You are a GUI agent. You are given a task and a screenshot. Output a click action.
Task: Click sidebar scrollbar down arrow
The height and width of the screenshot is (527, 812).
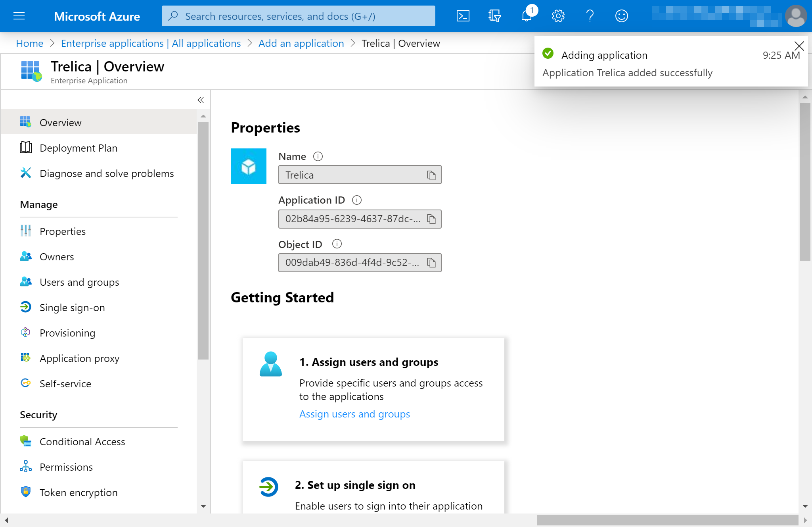point(203,506)
